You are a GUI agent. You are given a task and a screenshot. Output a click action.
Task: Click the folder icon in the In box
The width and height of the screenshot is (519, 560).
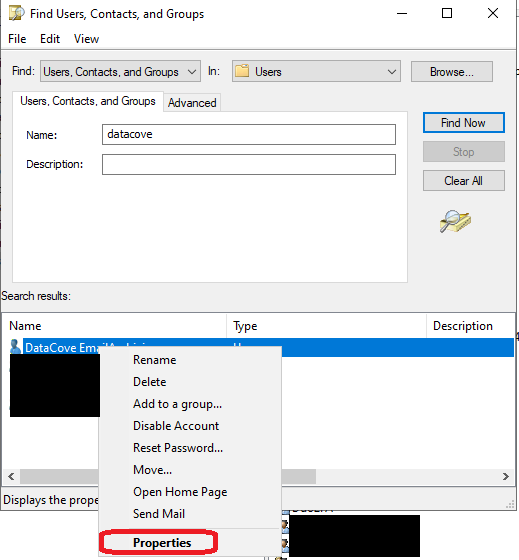pyautogui.click(x=242, y=71)
